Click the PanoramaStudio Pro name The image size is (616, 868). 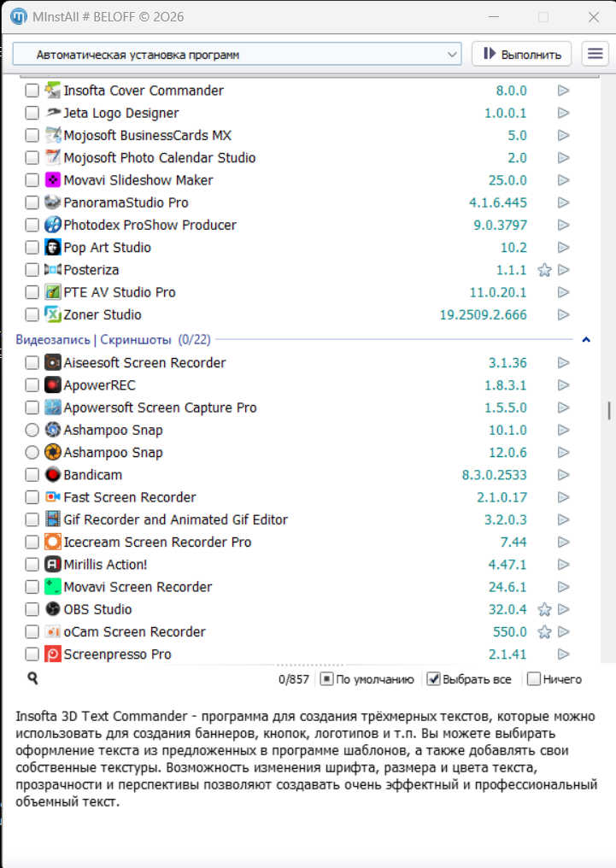coord(126,202)
